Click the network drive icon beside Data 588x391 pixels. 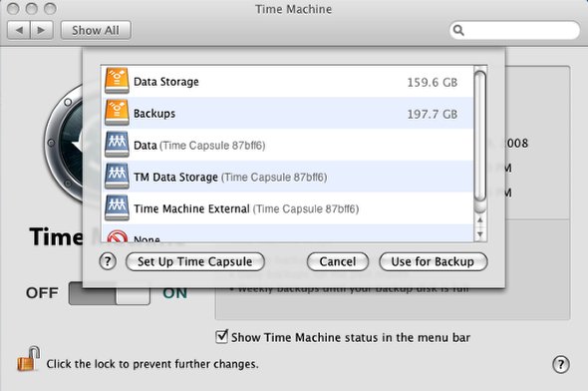coord(117,145)
